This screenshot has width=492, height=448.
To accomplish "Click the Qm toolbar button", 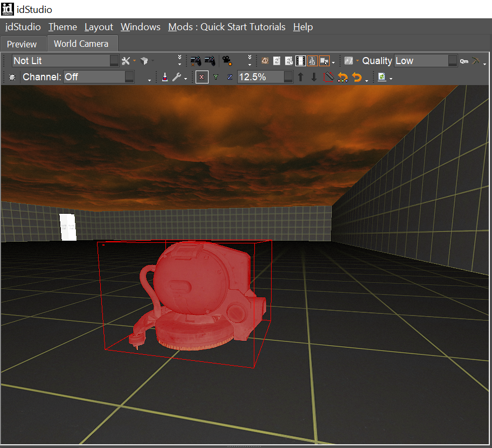I will point(464,61).
